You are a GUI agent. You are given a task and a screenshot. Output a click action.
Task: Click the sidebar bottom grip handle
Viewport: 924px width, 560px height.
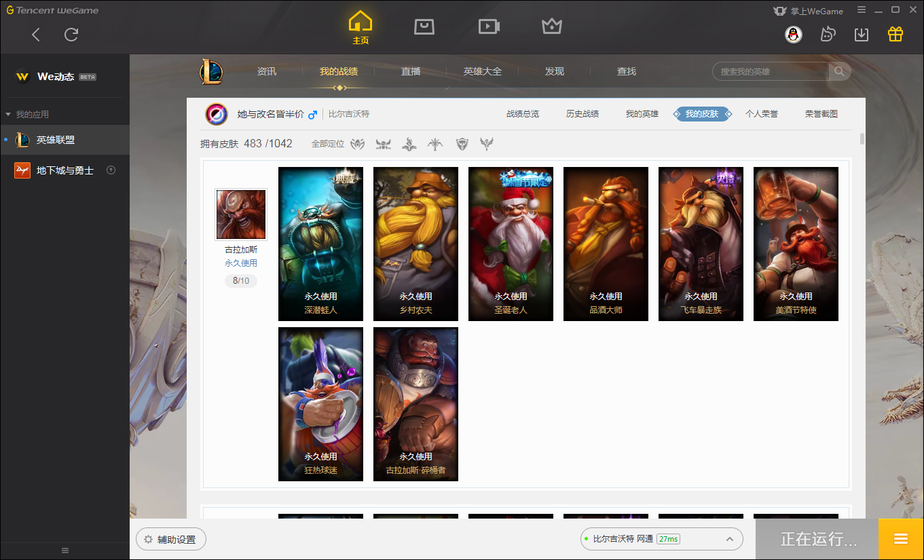point(65,550)
